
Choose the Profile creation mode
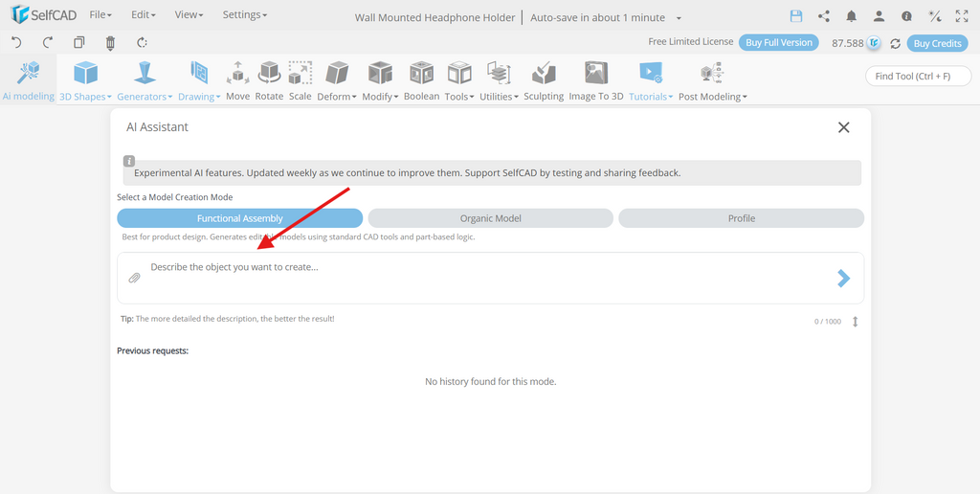742,218
